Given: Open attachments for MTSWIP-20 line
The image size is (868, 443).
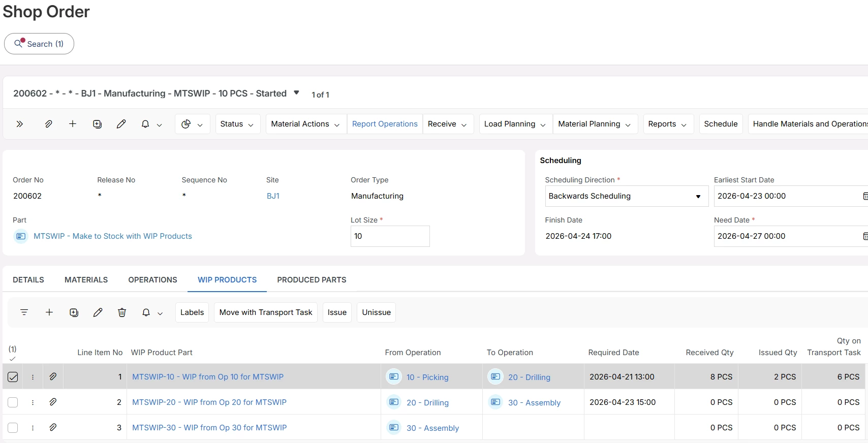Looking at the screenshot, I should pos(53,402).
